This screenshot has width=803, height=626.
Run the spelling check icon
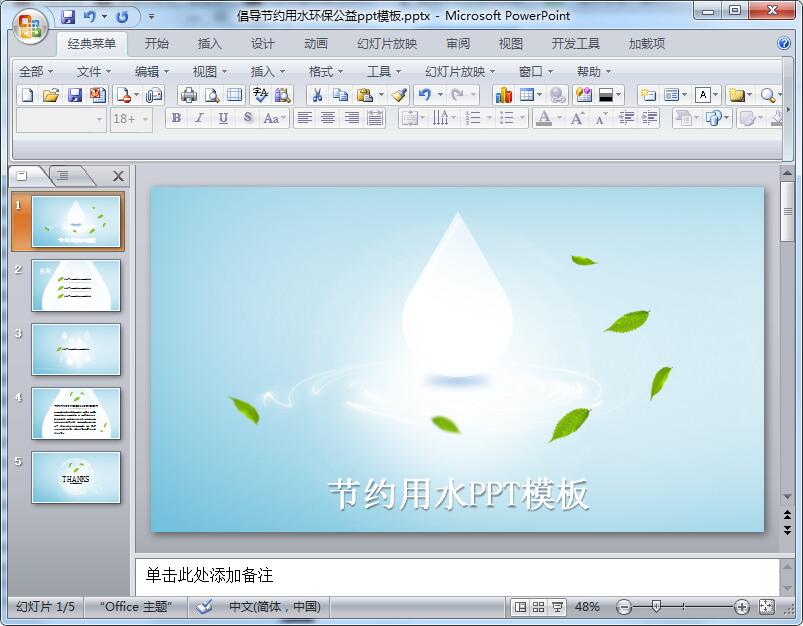tap(260, 95)
